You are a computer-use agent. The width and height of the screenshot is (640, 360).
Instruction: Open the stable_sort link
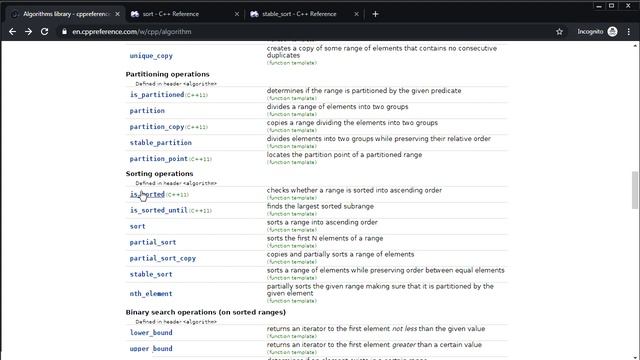click(151, 274)
